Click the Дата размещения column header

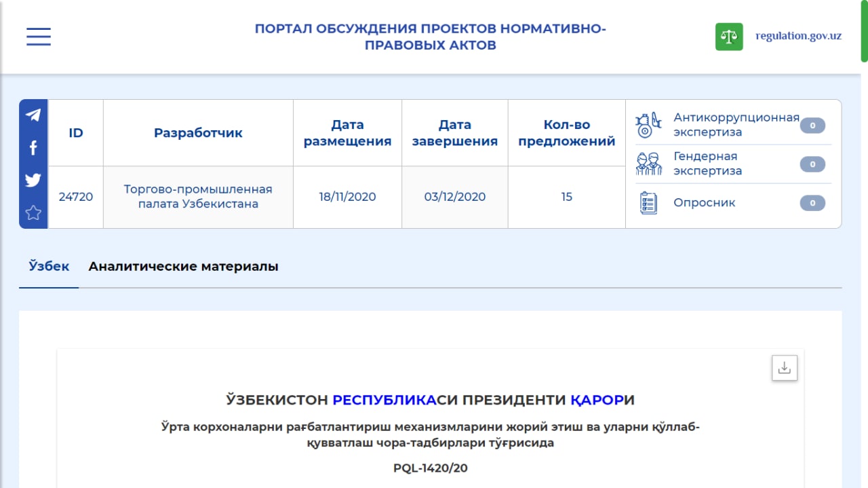(x=347, y=133)
